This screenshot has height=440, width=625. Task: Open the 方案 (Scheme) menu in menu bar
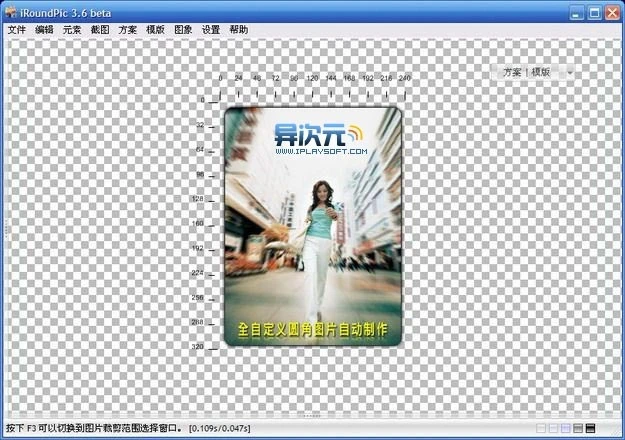(128, 29)
